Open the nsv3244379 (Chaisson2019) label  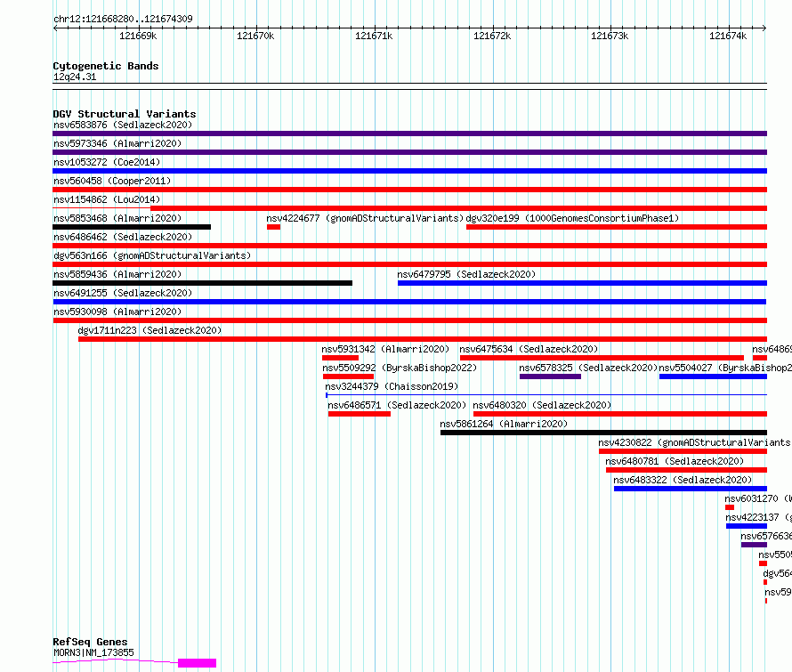coord(392,386)
